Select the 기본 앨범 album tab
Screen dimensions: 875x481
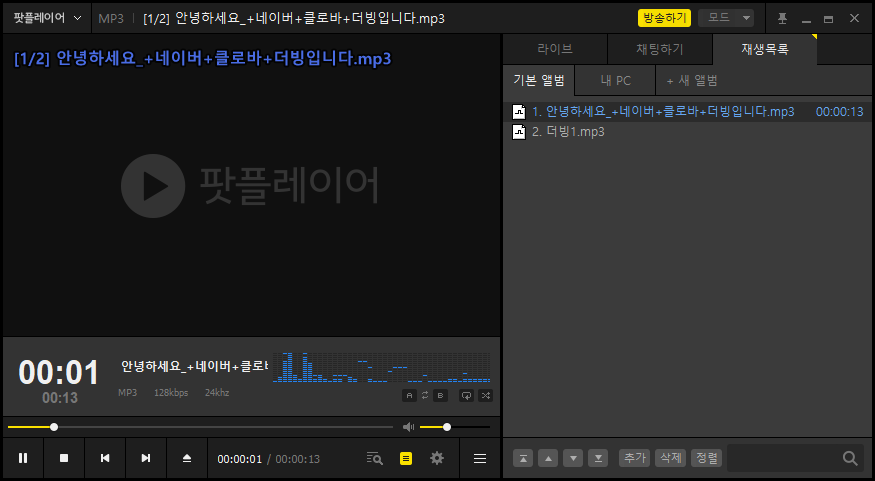point(539,81)
